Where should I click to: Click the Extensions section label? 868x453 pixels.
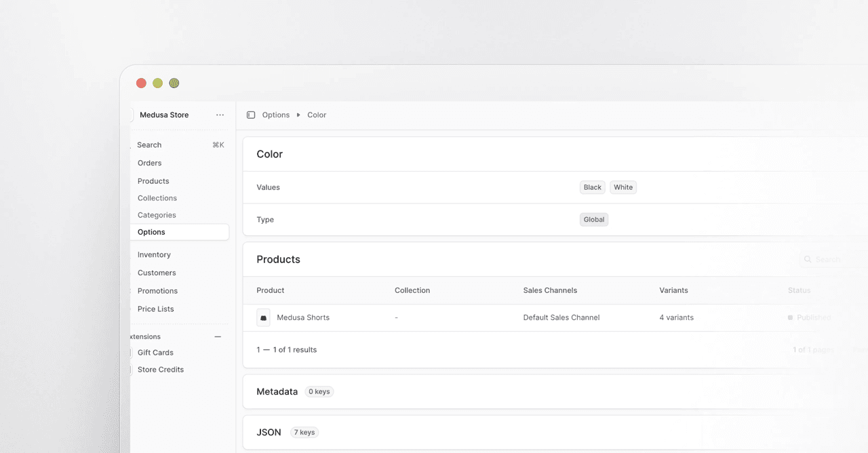click(x=146, y=337)
